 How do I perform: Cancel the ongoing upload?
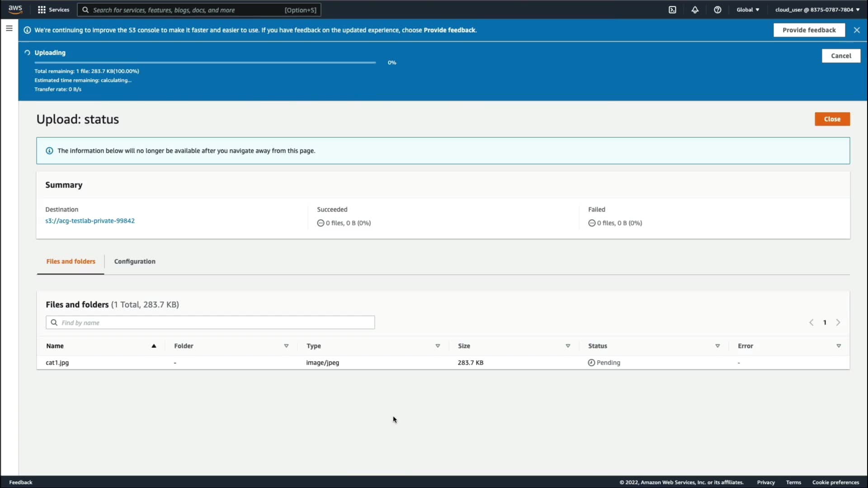click(841, 56)
